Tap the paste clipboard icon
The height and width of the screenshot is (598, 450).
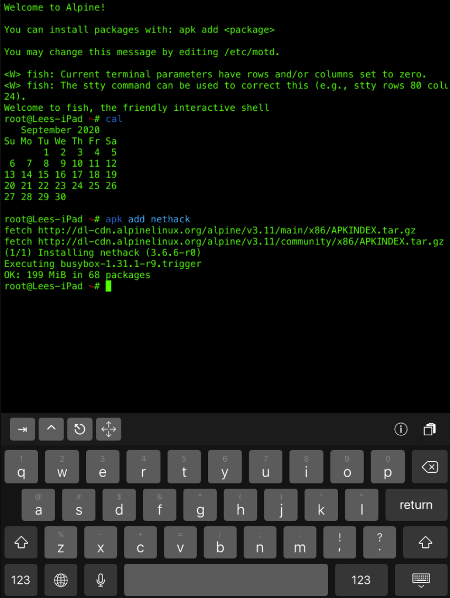(430, 429)
